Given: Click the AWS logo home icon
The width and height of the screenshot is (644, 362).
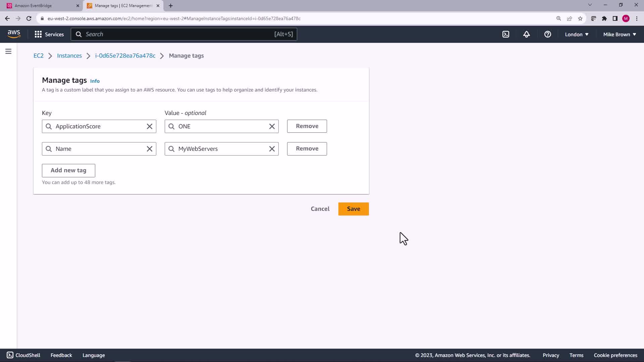Looking at the screenshot, I should [14, 34].
